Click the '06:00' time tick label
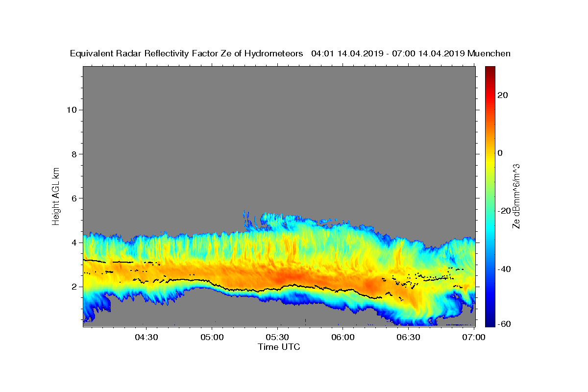Image resolution: width=588 pixels, height=392 pixels. click(x=343, y=338)
